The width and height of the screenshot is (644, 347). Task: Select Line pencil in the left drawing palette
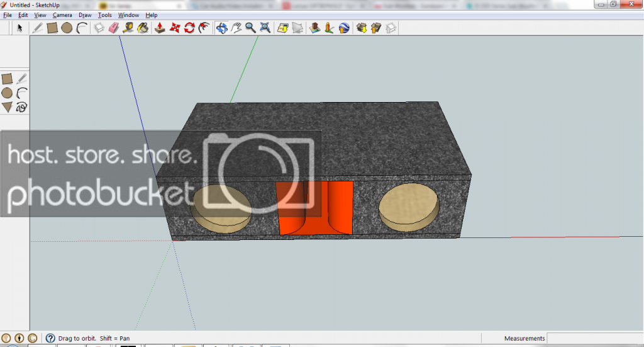pos(22,79)
